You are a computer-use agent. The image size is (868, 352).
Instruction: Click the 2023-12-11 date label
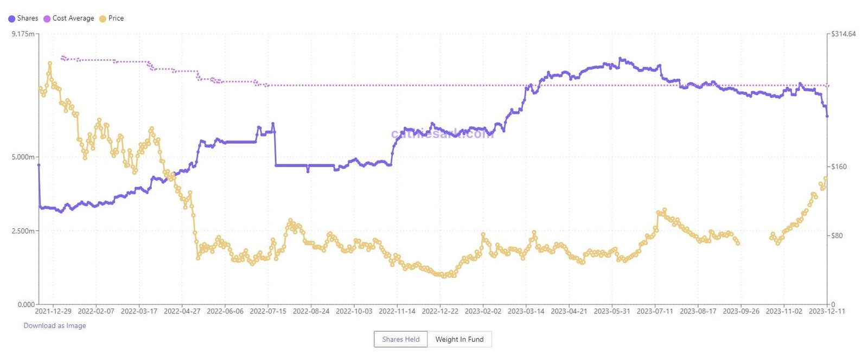point(827,311)
